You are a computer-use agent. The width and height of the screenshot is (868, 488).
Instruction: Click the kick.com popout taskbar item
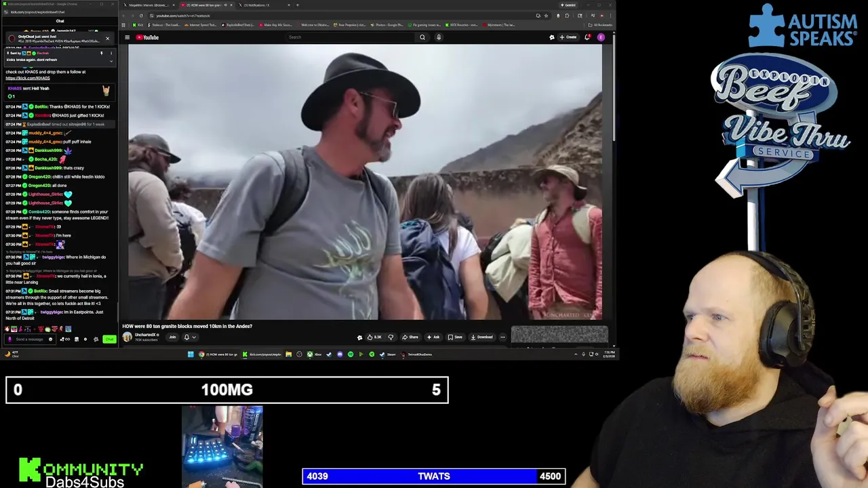point(261,354)
